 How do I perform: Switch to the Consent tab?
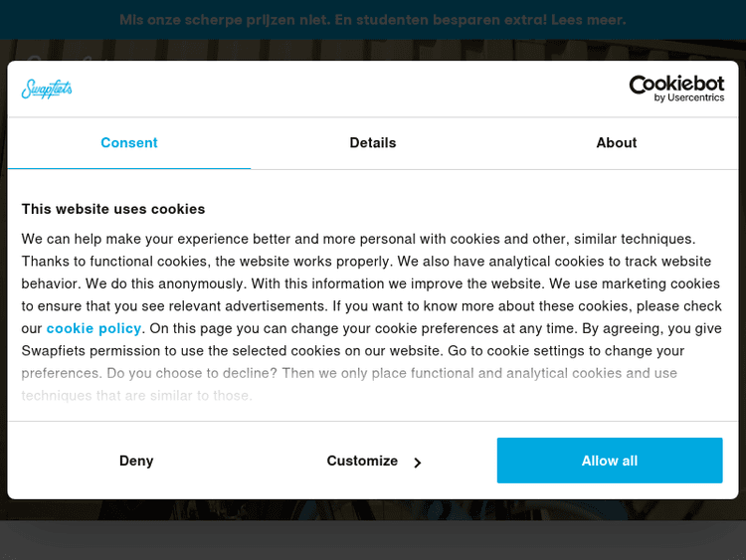pos(129,143)
